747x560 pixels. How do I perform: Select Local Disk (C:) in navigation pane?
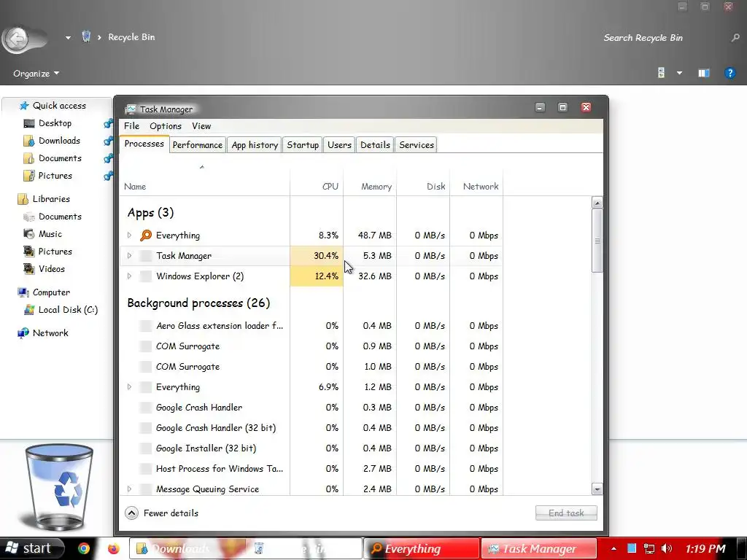68,310
